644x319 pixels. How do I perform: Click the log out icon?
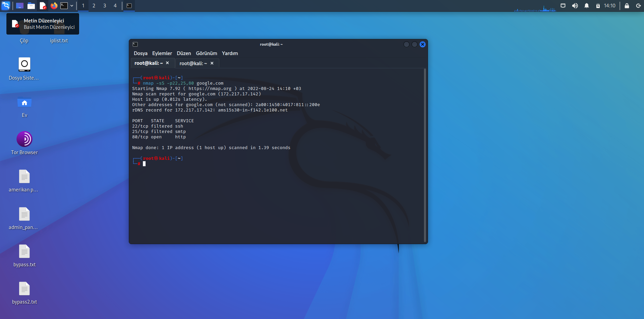coord(638,6)
